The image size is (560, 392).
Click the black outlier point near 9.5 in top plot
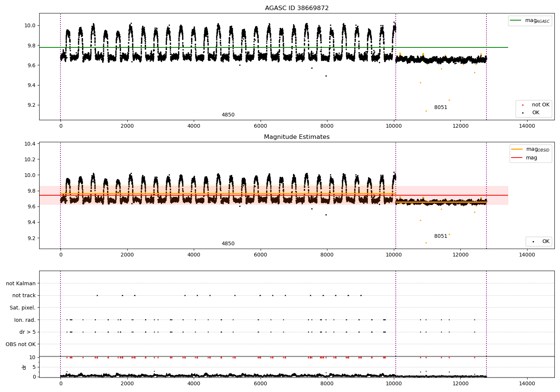[326, 76]
